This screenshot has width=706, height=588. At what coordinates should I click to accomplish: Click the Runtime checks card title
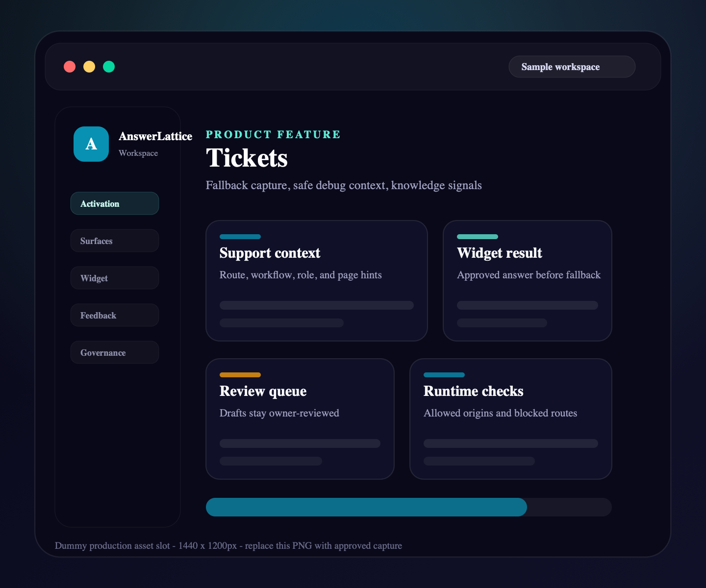[x=474, y=391]
